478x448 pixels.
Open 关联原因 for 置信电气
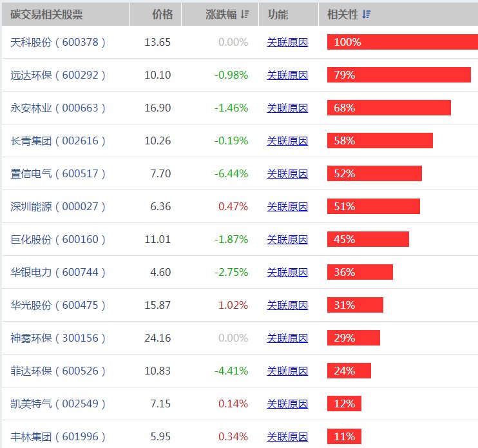[287, 174]
